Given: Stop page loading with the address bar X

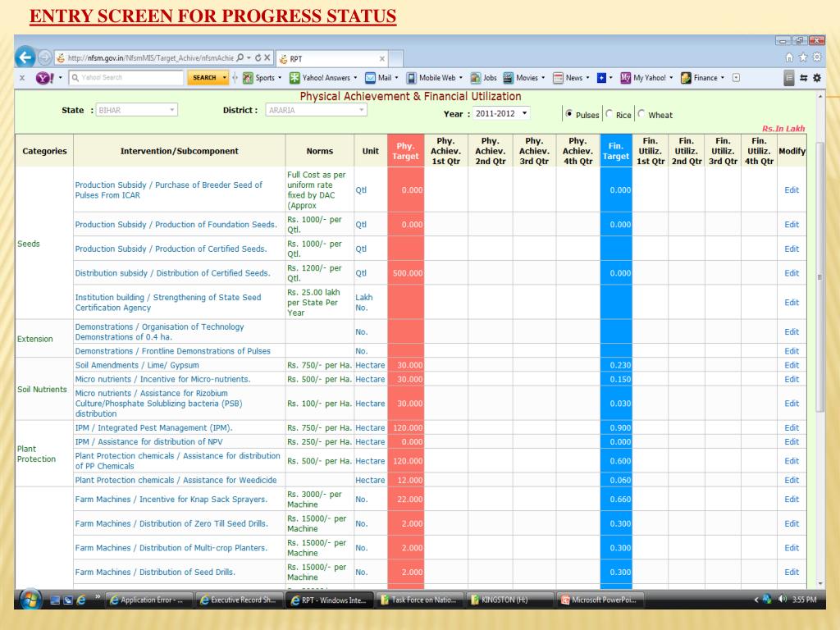Looking at the screenshot, I should (267, 57).
